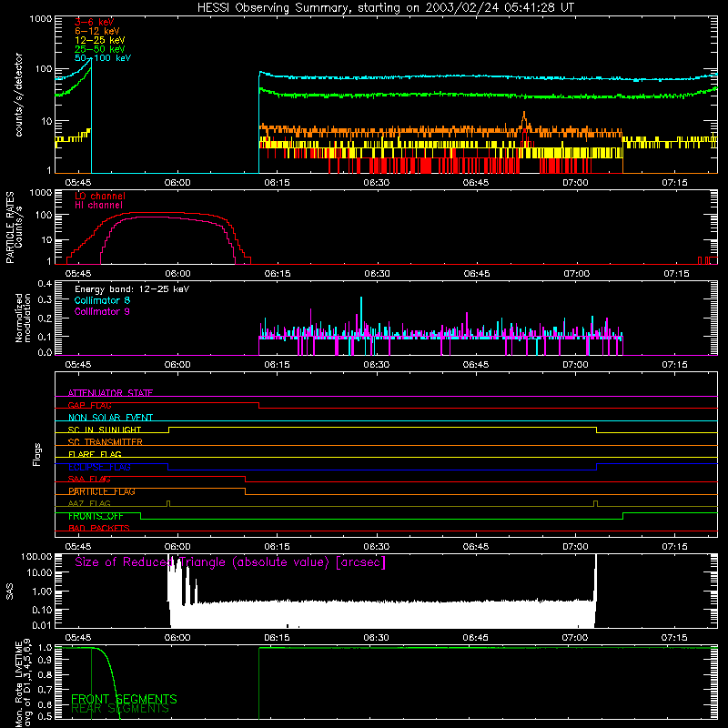Click the NON_SOLAR_EVENT flag label
728x728 pixels.
(x=110, y=418)
